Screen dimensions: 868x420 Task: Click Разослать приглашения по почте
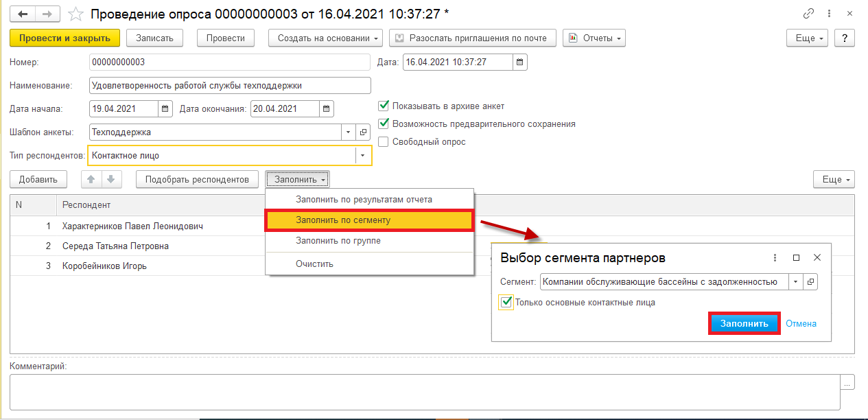(472, 38)
